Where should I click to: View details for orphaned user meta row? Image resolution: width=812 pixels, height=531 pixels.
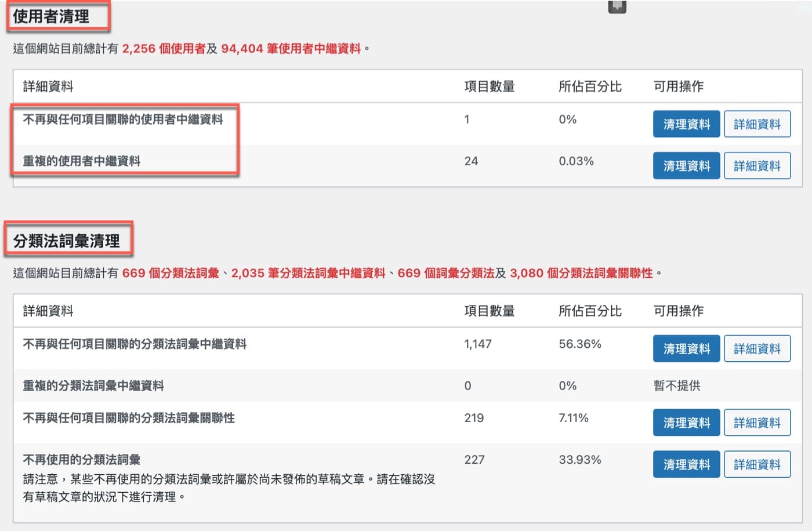click(x=757, y=124)
